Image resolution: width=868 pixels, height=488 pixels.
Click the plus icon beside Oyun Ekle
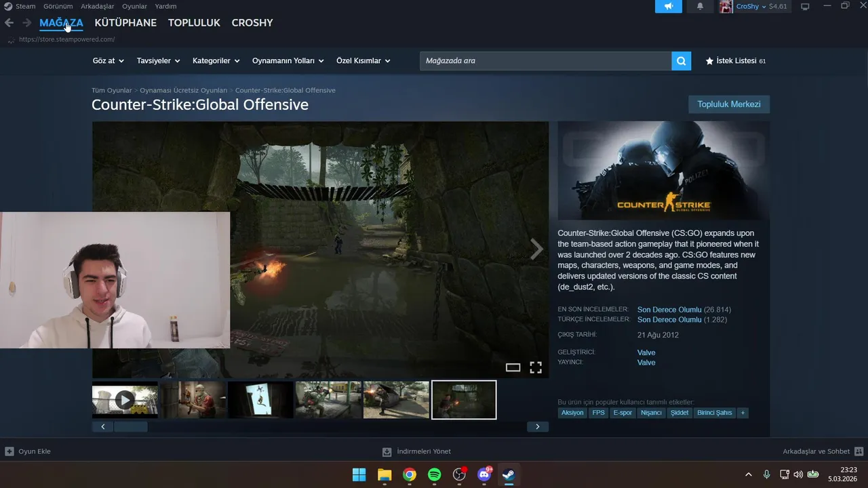9,451
